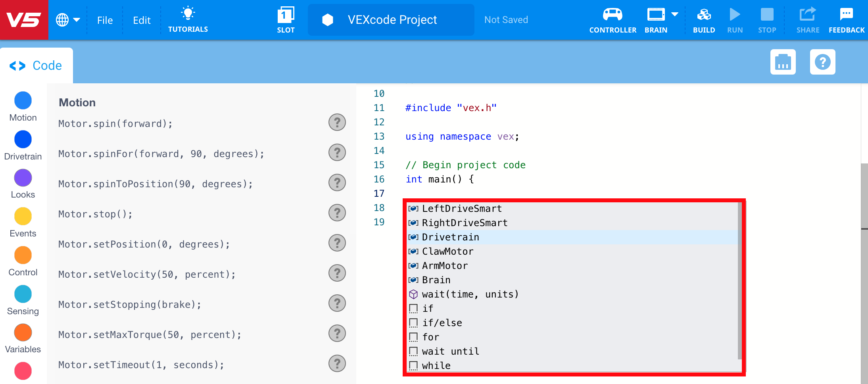Open help for Motor.setVelocity command
Viewport: 868px width, 384px height.
[x=337, y=273]
